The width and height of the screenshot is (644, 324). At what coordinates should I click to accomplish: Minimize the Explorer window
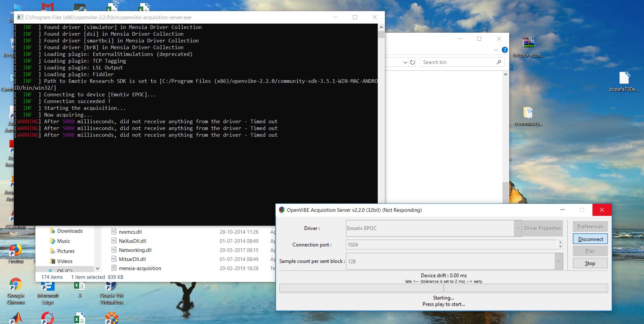[x=460, y=39]
